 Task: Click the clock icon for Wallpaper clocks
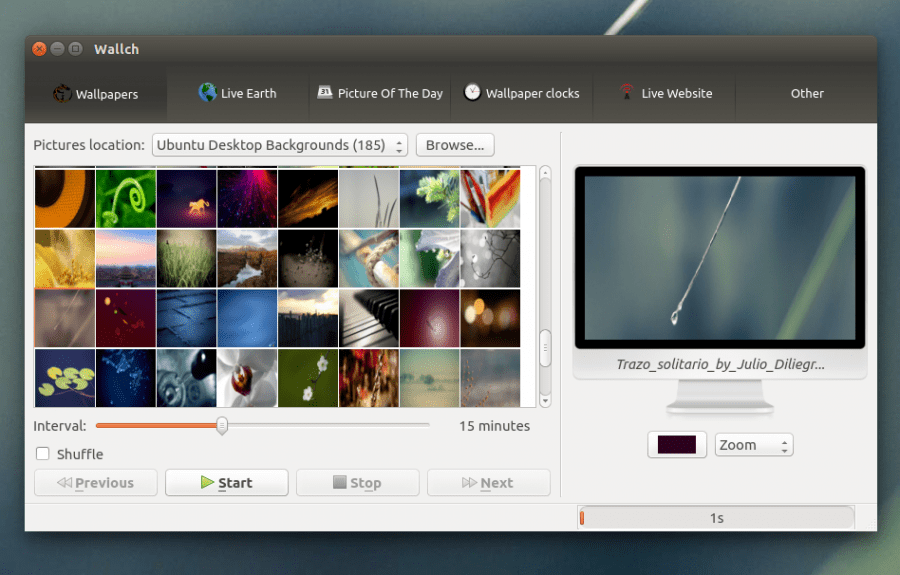coord(472,92)
